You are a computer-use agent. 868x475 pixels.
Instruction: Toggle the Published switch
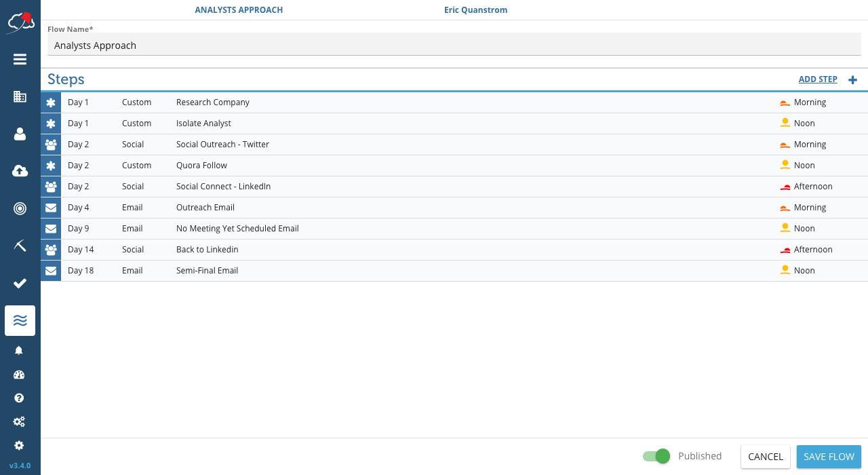(x=656, y=456)
